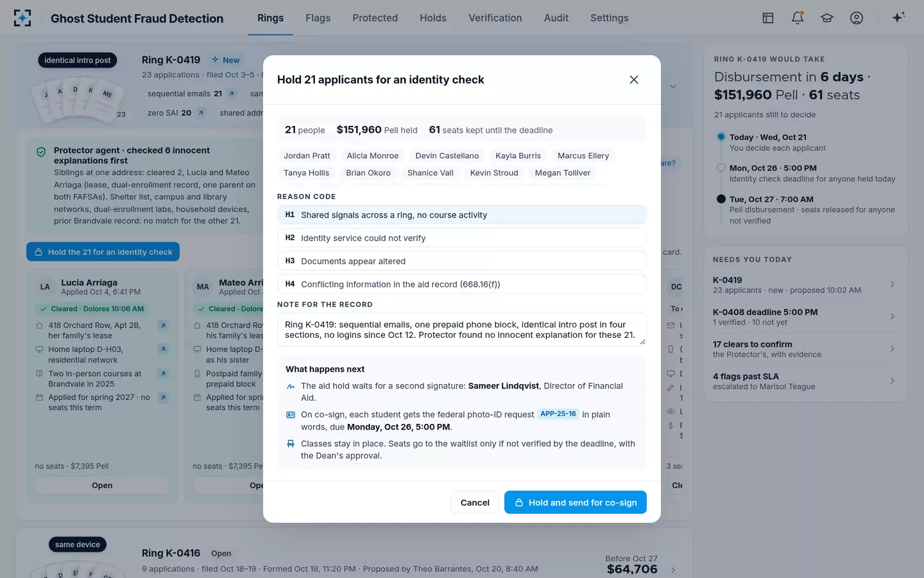Open evidence arrow beside 418 Orchard Row, Apt 2B
Screen dimensions: 924x578
[x=163, y=326]
